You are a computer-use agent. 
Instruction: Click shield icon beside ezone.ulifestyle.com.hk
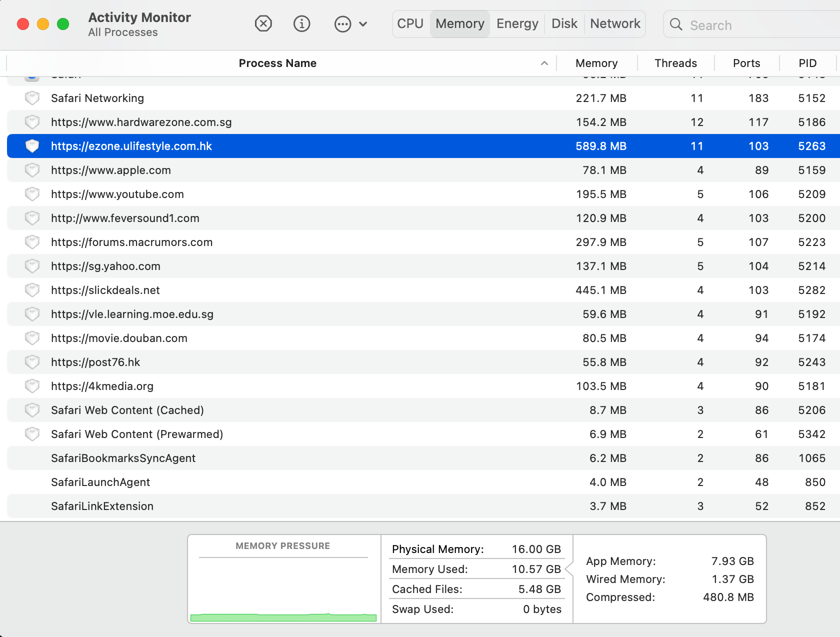(32, 146)
